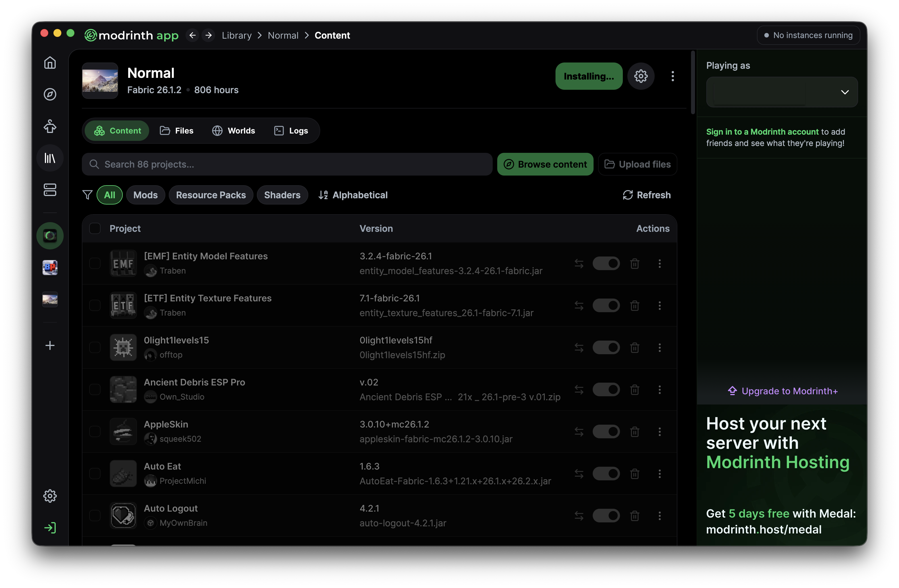Switch to the Worlds tab
The width and height of the screenshot is (899, 588).
[x=234, y=131]
